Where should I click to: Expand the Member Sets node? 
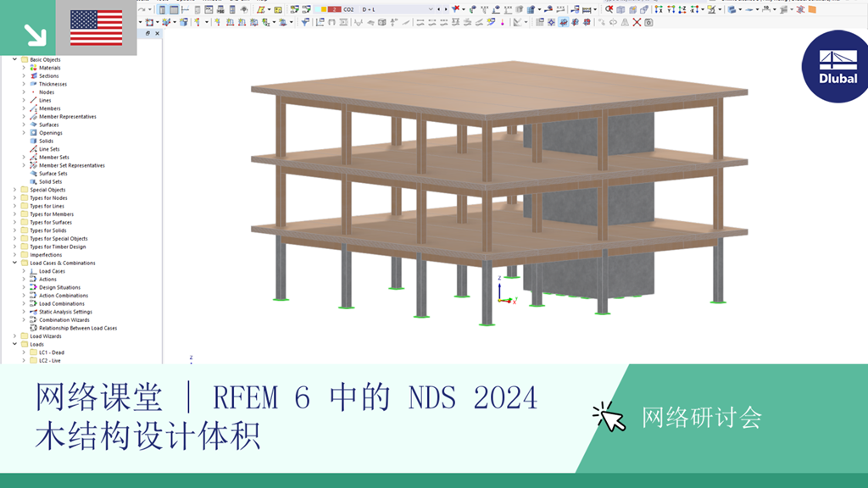point(24,157)
